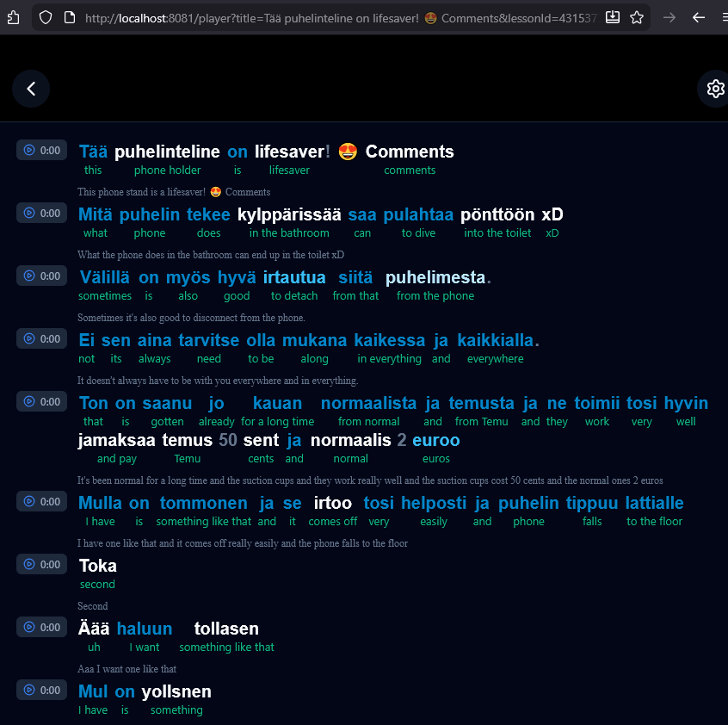Click the shield icon in address bar
The height and width of the screenshot is (725, 728).
point(46,17)
